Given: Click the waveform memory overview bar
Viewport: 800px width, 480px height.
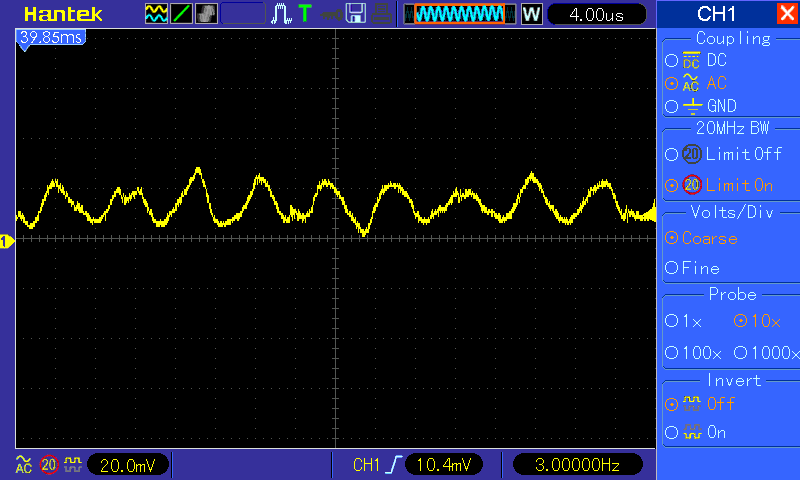Looking at the screenshot, I should (460, 14).
